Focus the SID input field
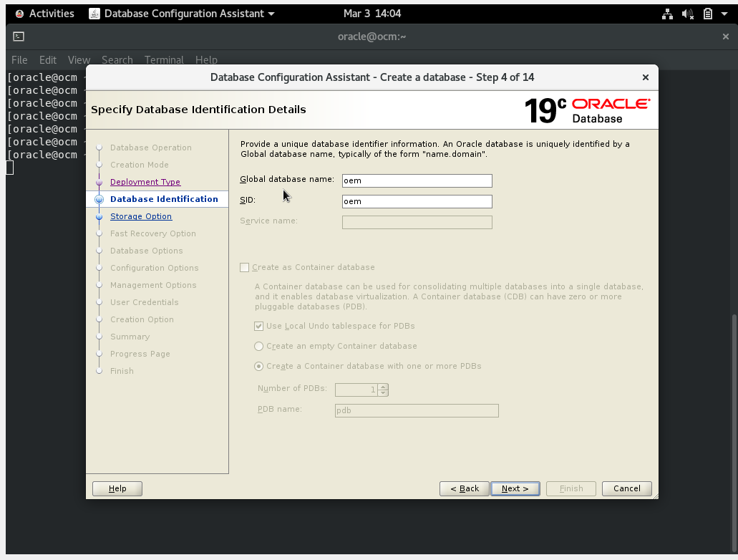The image size is (738, 560). (417, 201)
